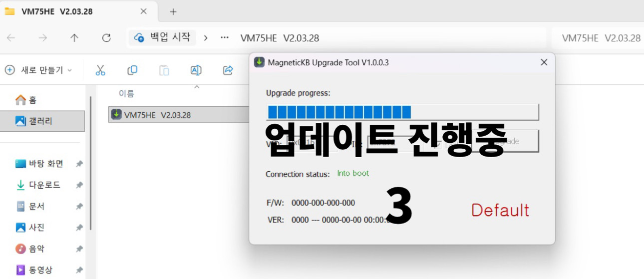Close the MagneticKB Upgrade Tool dialog
Image resolution: width=644 pixels, height=279 pixels.
tap(544, 62)
